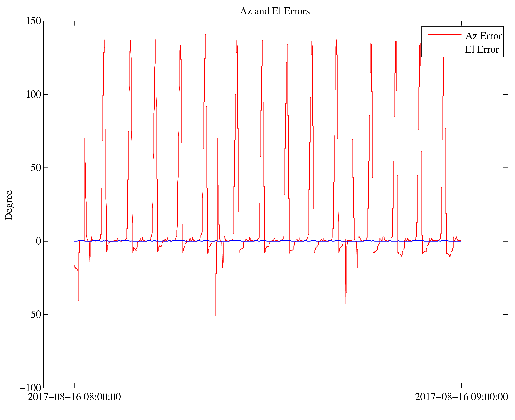Click the y-axis tick label '−50'
Image resolution: width=515 pixels, height=420 pixels.
(33, 315)
